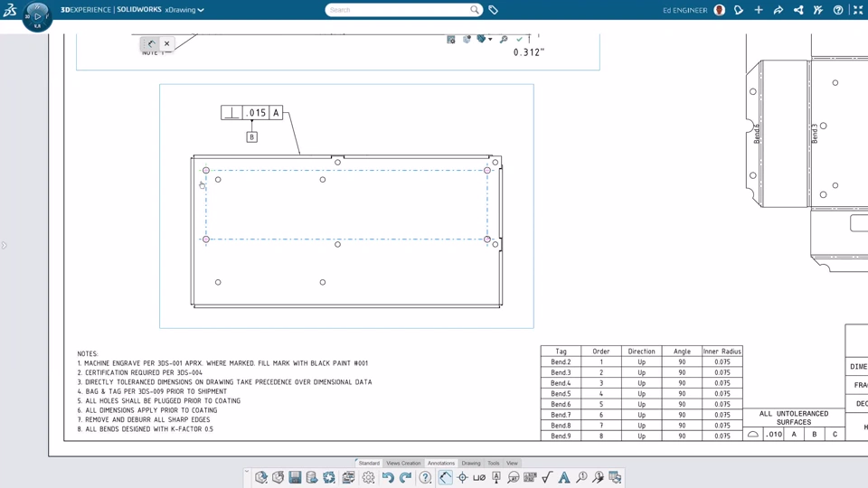Viewport: 868px width, 488px height.
Task: Select the single balloon magnifier tool
Action: (x=581, y=477)
